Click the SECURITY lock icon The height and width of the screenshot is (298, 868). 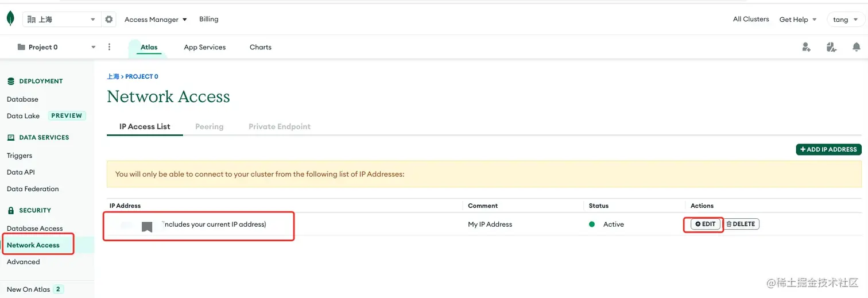tap(11, 210)
